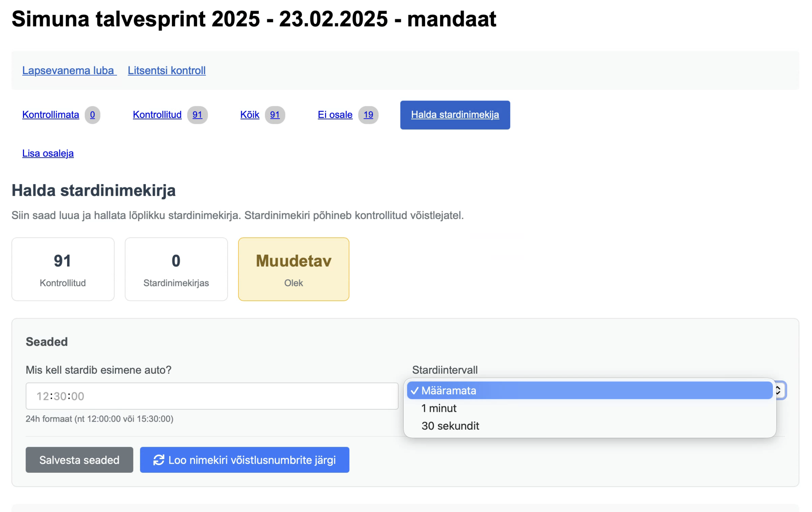
Task: Click the '0 Stardinimekirjas' statistics card
Action: [x=176, y=269]
